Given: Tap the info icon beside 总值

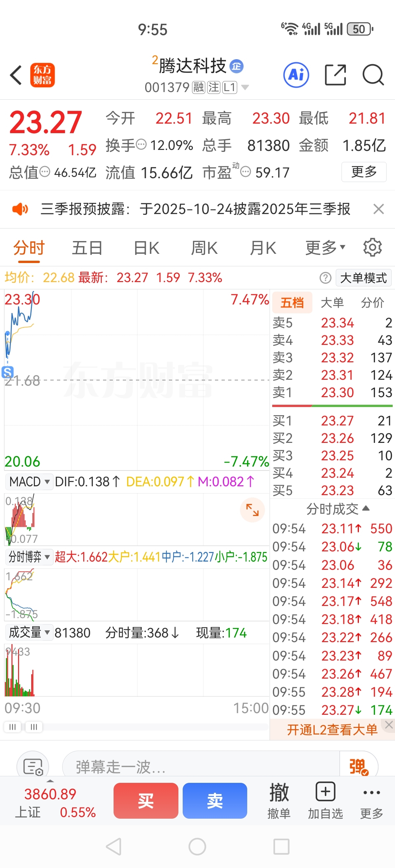Looking at the screenshot, I should pos(44,172).
